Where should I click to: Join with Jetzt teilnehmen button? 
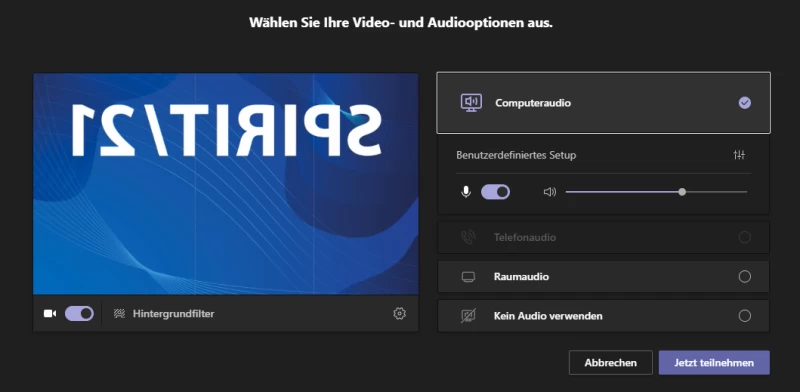[x=714, y=363]
